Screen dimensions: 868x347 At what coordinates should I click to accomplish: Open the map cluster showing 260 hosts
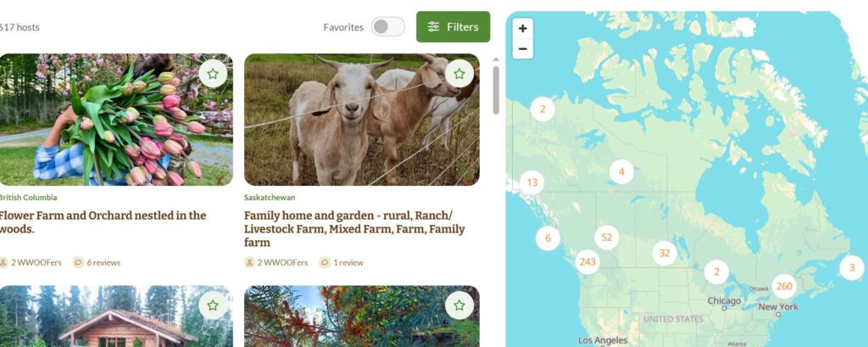click(784, 287)
